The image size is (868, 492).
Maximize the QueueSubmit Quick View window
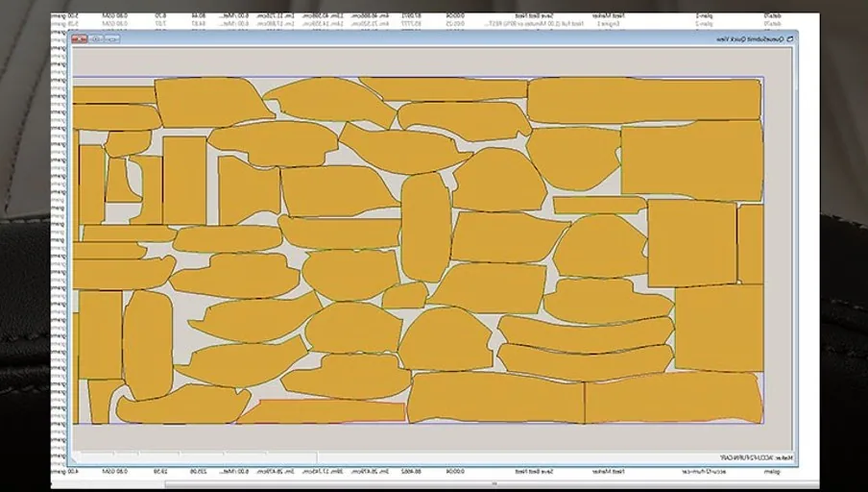point(95,38)
